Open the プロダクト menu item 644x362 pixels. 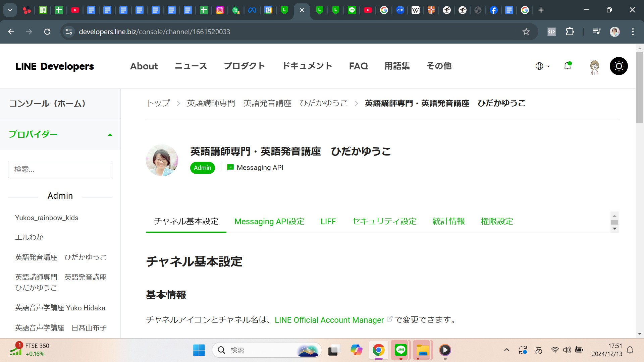click(245, 66)
